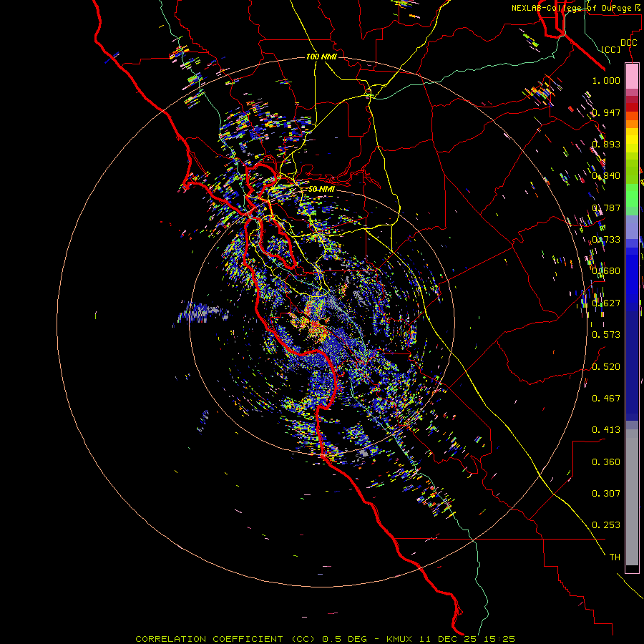Click the 0.733 color scale value

[606, 240]
